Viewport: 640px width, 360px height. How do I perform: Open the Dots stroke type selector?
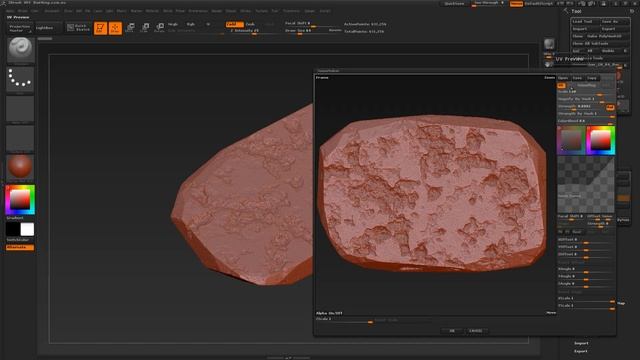click(20, 79)
